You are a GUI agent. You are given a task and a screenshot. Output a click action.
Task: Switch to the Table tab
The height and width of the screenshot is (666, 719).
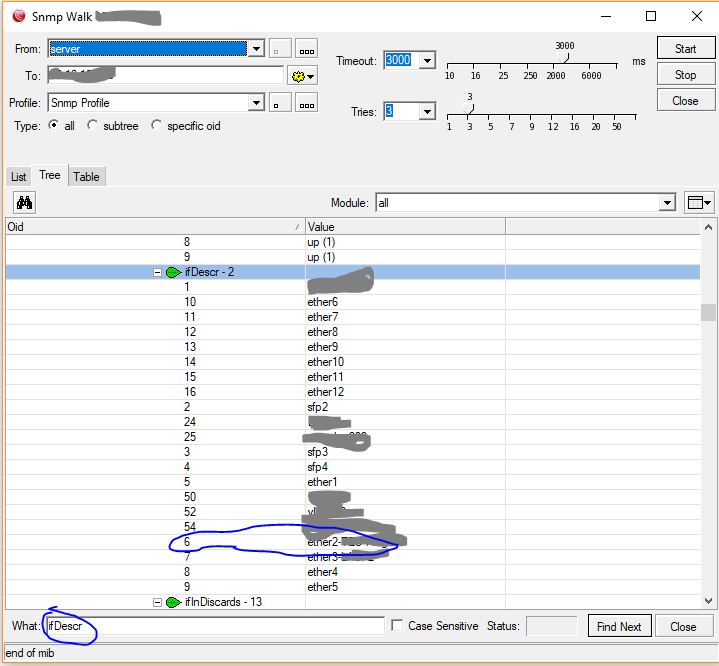click(x=86, y=177)
